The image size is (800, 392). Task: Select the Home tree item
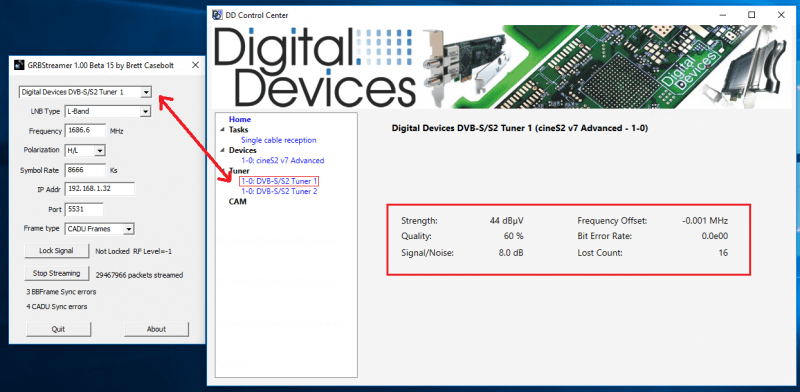(x=240, y=119)
